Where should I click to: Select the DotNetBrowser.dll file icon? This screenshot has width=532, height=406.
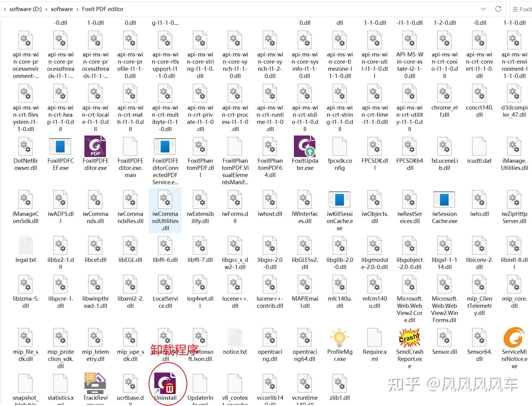(26, 146)
